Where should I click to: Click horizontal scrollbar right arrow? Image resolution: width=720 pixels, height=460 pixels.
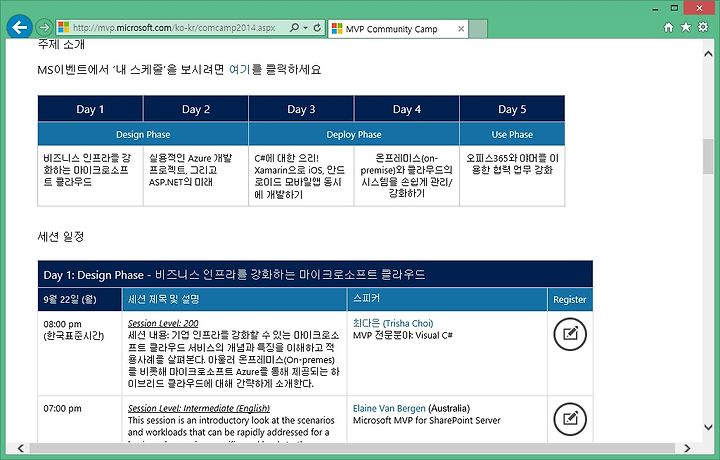(x=687, y=448)
